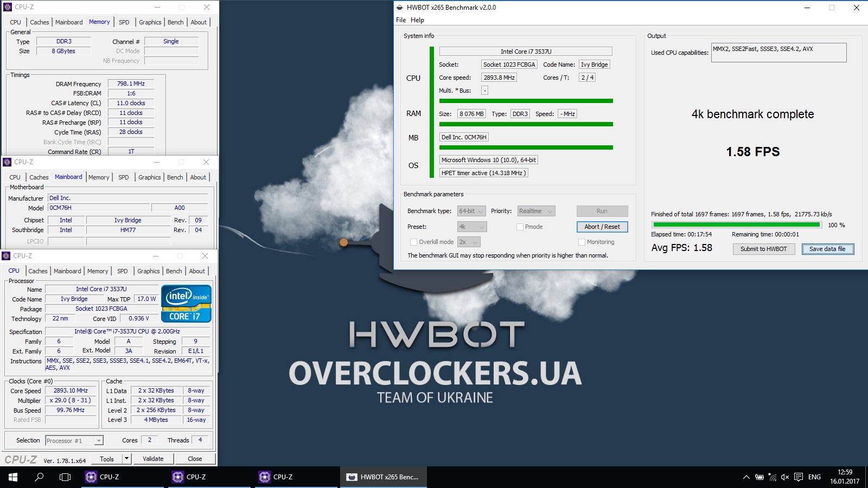Click the Close button in CPU-Z
868x488 pixels.
(195, 459)
